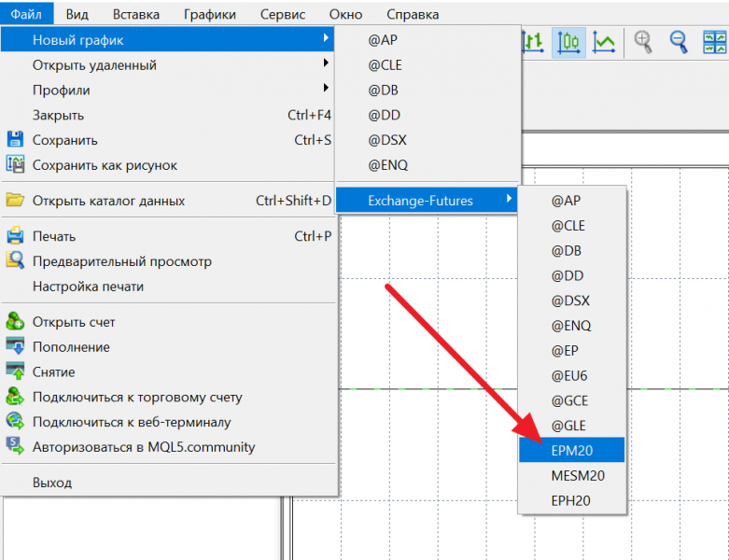The width and height of the screenshot is (729, 560).
Task: Expand the Открыть удаленный submenu arrow
Action: point(326,63)
